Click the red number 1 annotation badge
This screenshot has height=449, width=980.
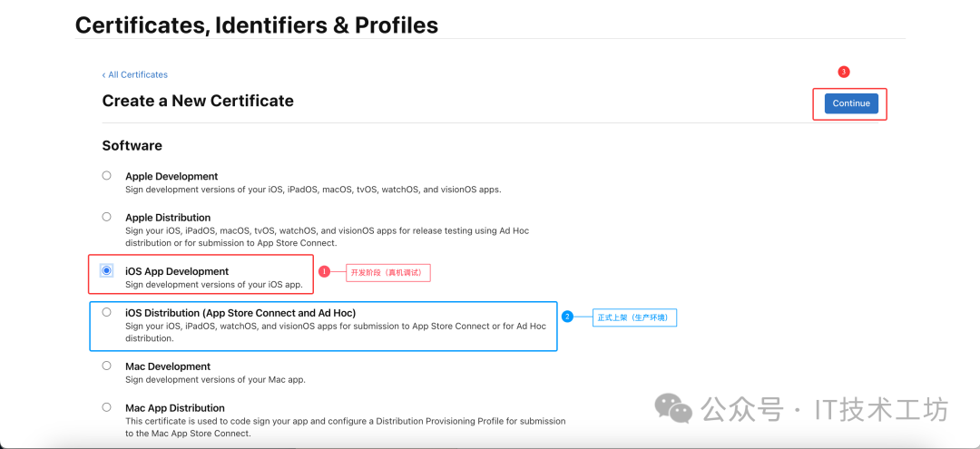(x=324, y=271)
